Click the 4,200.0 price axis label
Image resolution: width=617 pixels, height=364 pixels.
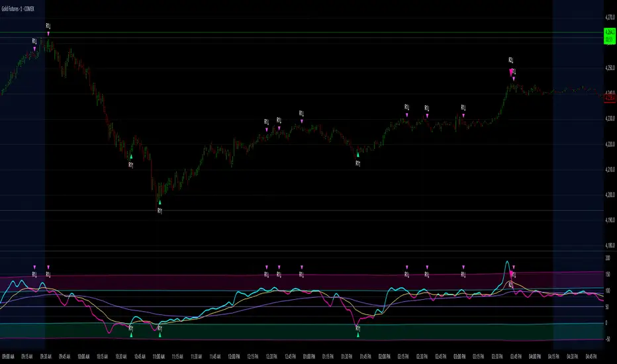point(610,195)
